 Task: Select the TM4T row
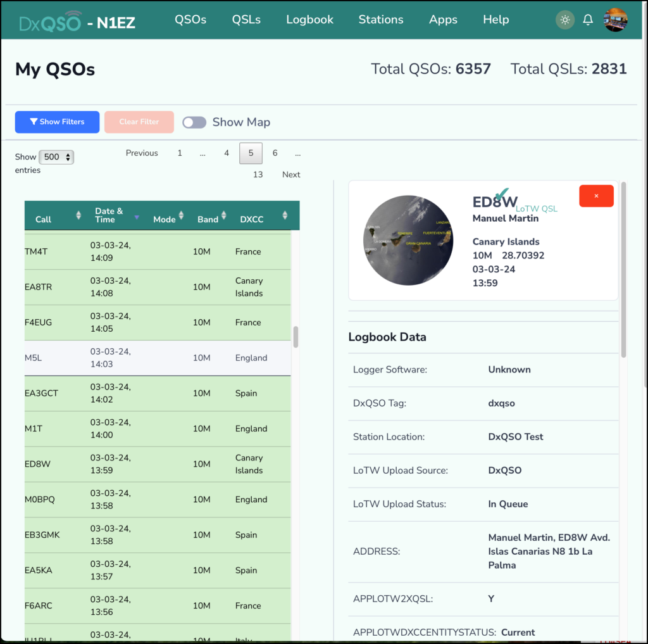pyautogui.click(x=158, y=251)
